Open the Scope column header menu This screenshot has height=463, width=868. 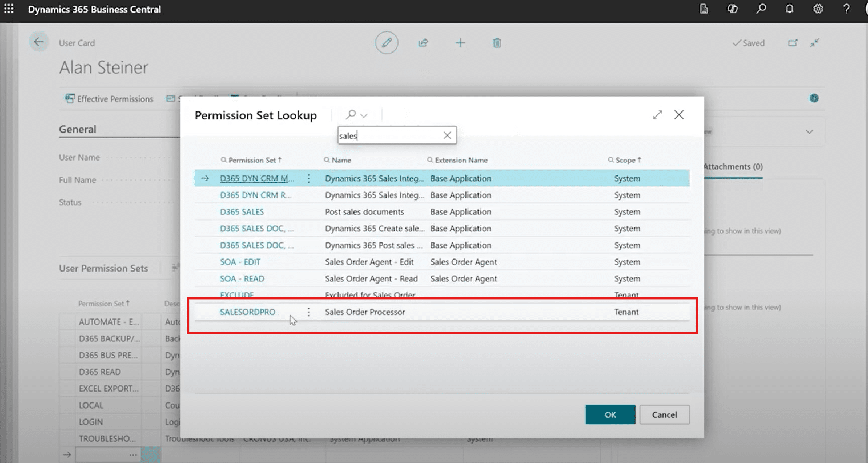point(625,161)
